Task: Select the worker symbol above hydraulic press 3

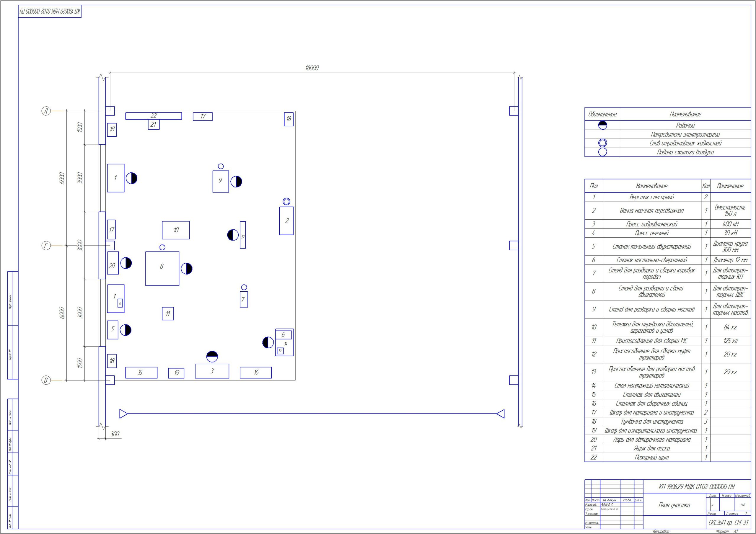Action: point(212,357)
